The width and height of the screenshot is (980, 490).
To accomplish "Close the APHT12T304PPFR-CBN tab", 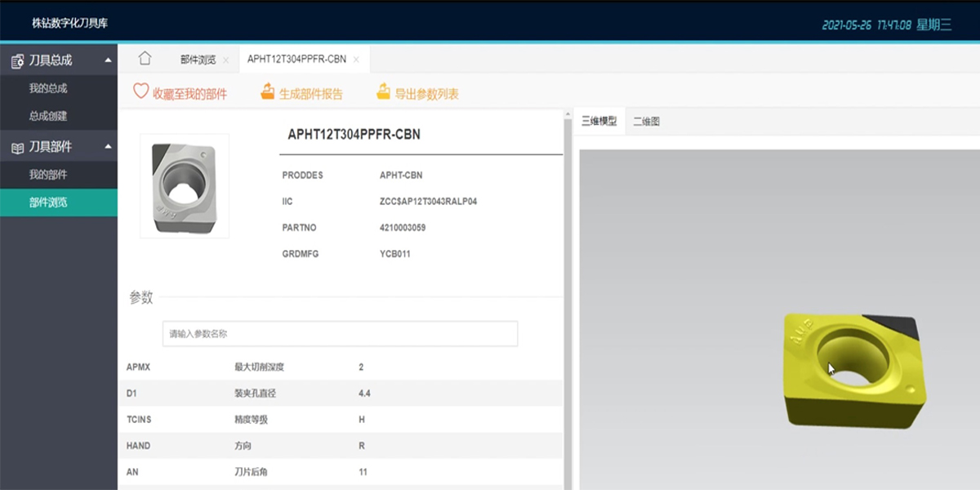I will [356, 60].
